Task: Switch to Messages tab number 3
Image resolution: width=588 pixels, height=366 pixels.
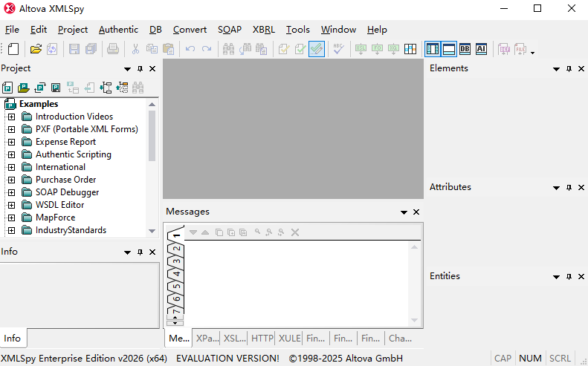Action: (x=177, y=261)
